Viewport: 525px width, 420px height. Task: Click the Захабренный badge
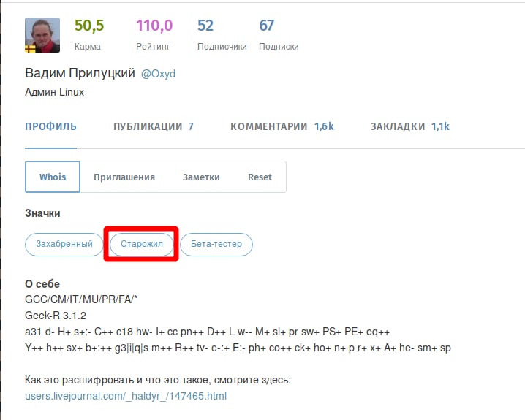pyautogui.click(x=64, y=244)
